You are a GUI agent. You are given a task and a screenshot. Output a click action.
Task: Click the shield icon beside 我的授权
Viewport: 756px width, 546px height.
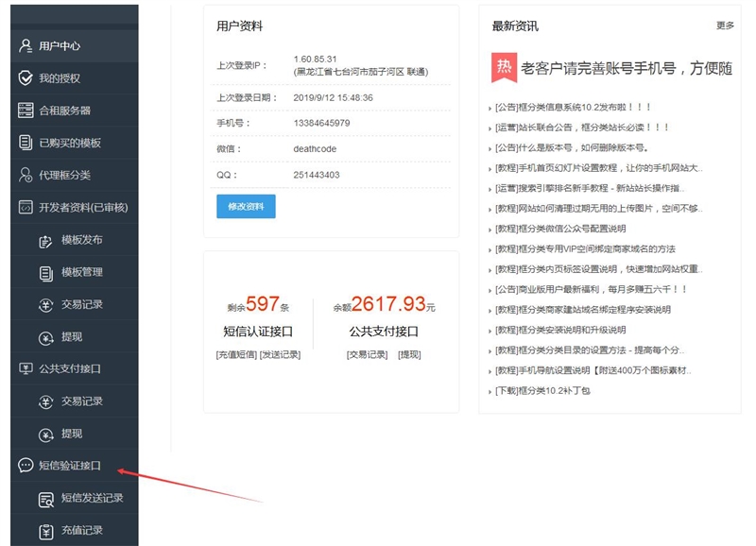pos(26,78)
